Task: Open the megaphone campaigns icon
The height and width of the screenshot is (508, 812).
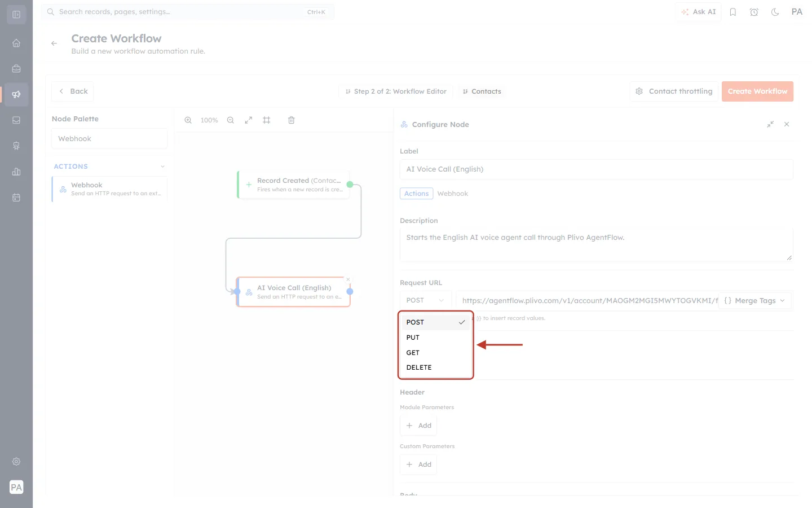Action: pos(16,94)
